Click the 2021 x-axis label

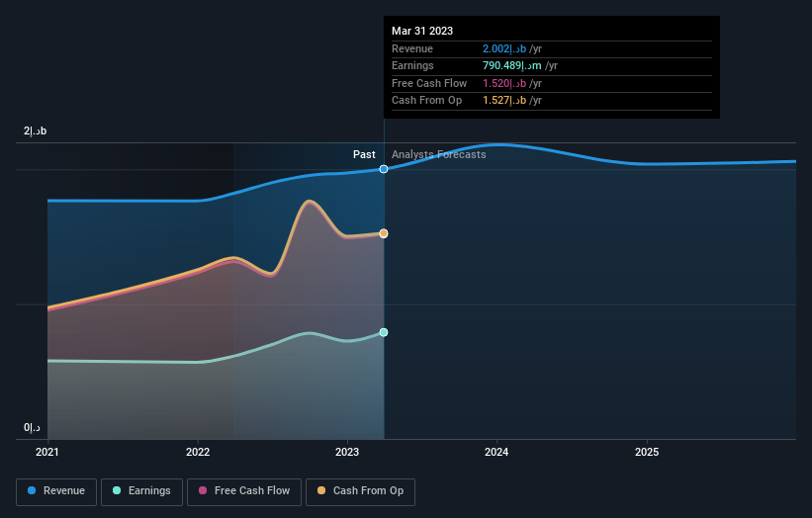[x=47, y=453]
